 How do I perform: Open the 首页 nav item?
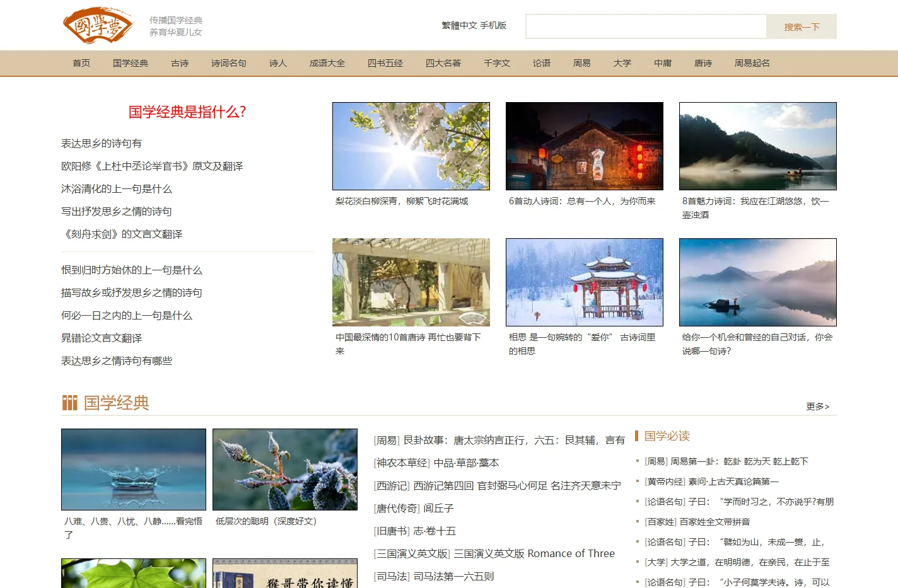coord(81,64)
